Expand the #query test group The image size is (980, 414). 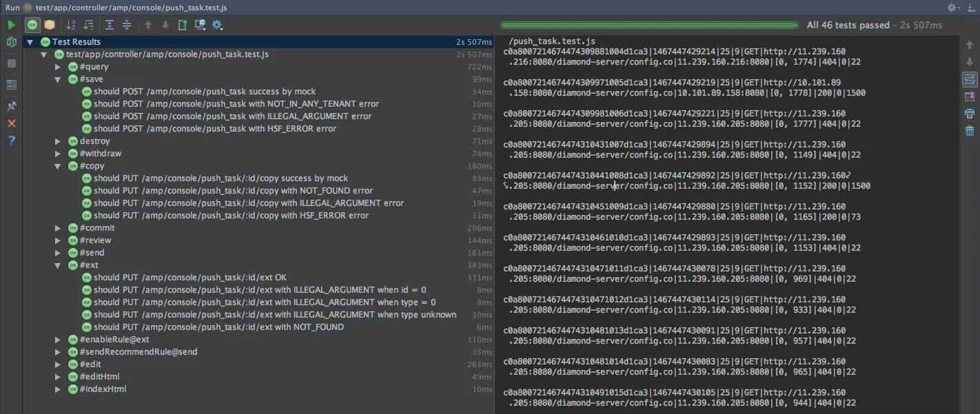[x=58, y=67]
